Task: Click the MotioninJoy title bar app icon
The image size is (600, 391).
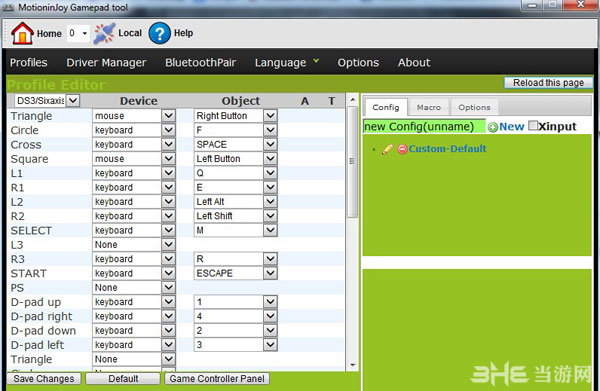Action: [x=8, y=7]
